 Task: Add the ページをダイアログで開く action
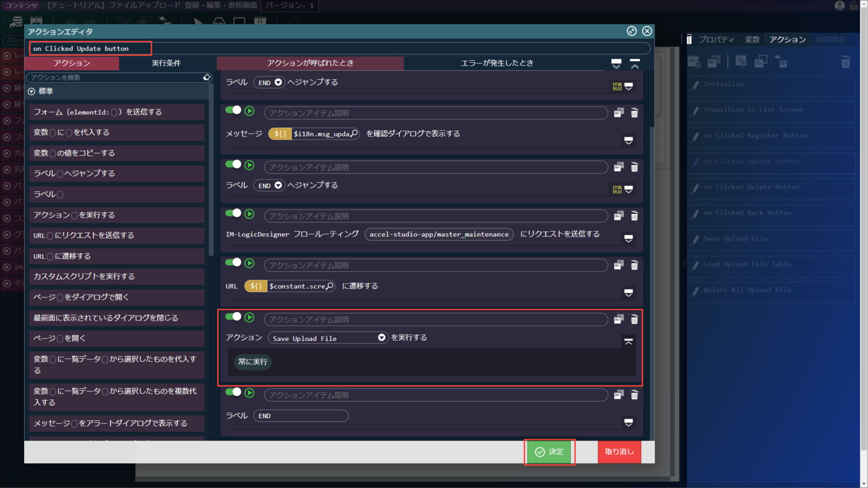(117, 297)
